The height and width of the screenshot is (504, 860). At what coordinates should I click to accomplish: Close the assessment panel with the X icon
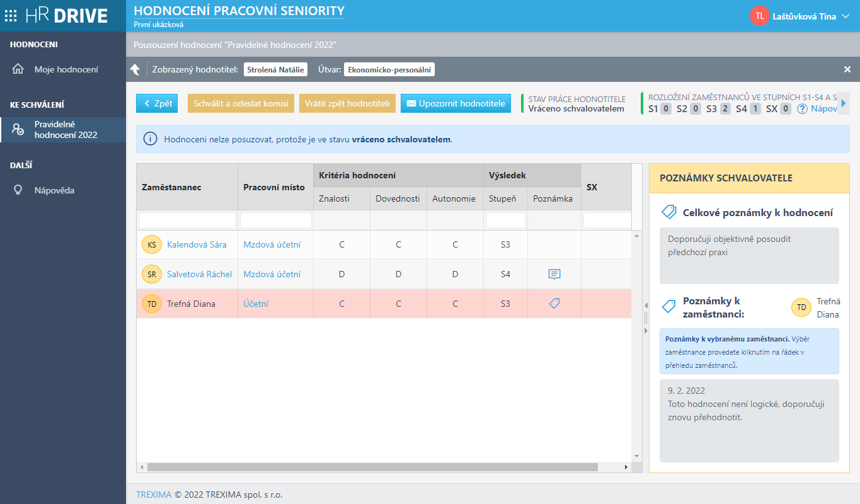pos(847,69)
